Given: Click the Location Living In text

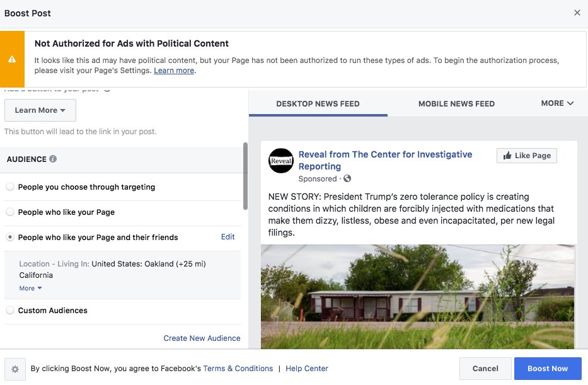Looking at the screenshot, I should [113, 269].
